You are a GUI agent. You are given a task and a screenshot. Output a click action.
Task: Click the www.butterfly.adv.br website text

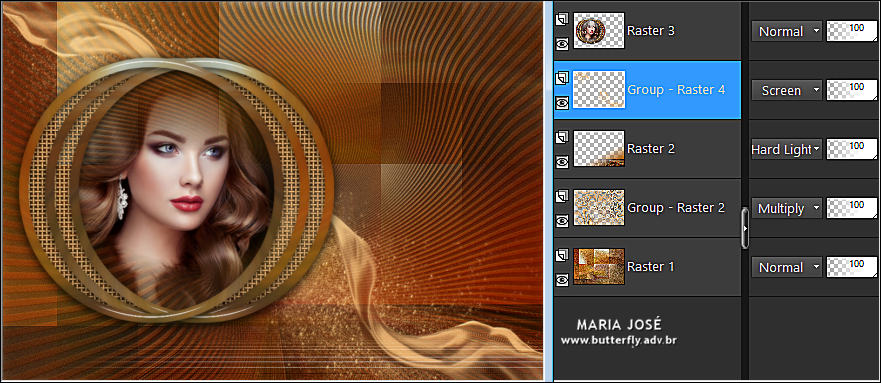619,340
